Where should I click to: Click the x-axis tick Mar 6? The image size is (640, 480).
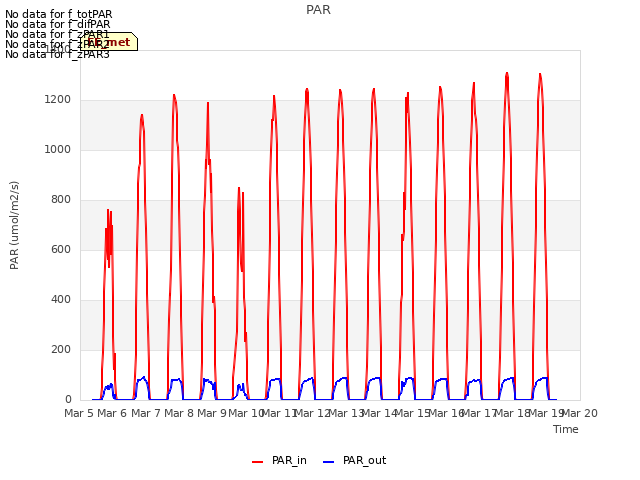[x=112, y=413]
